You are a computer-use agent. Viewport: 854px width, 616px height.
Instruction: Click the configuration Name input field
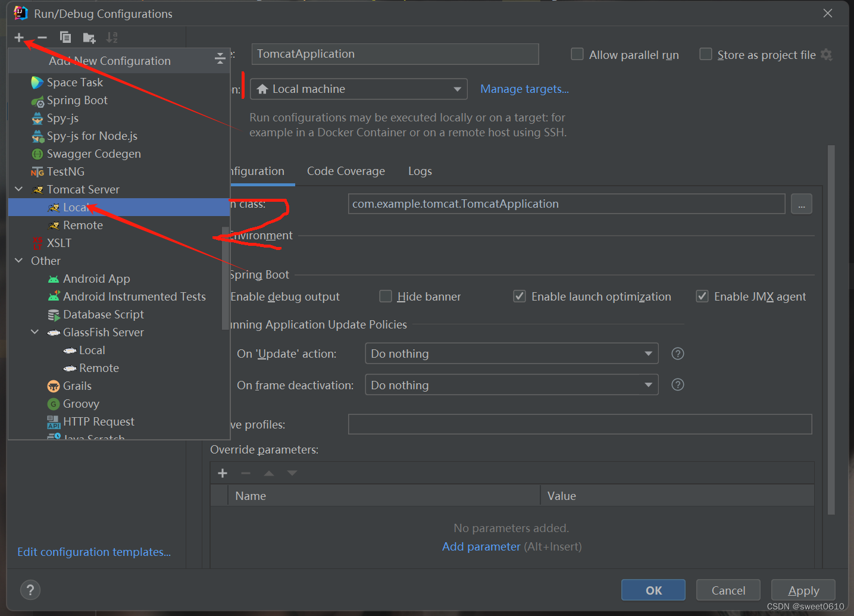click(395, 54)
